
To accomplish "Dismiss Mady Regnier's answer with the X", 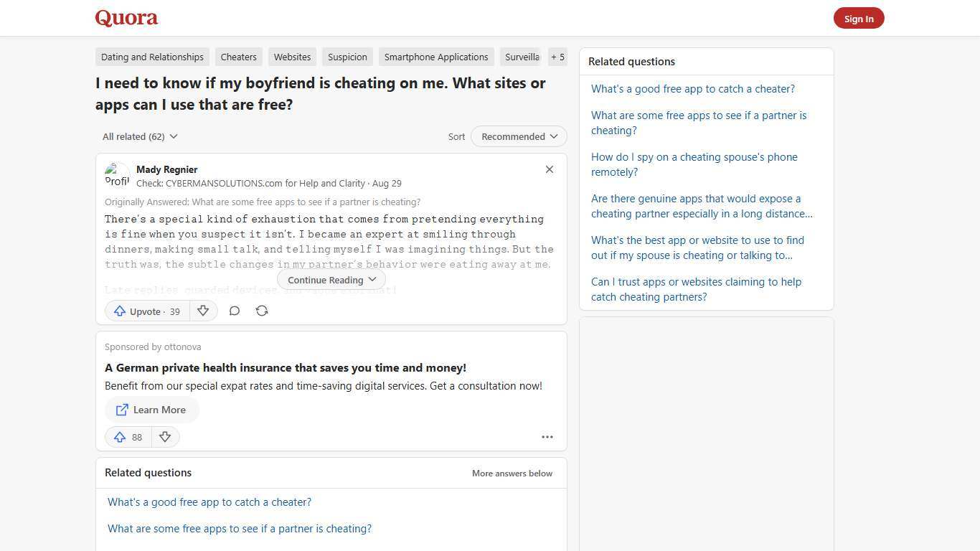I will point(550,169).
